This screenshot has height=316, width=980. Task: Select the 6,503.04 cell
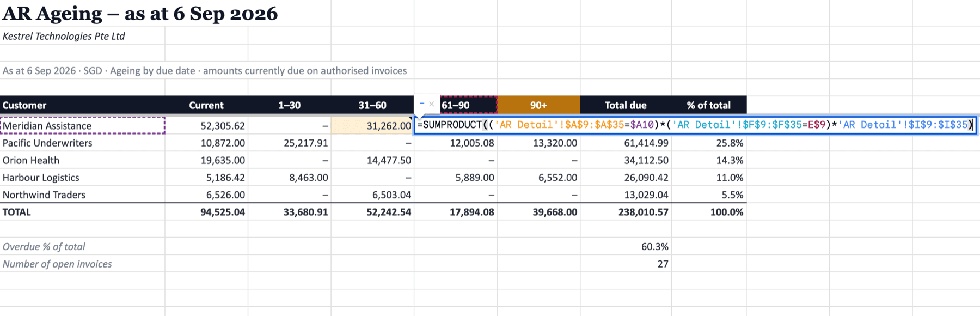(x=372, y=195)
